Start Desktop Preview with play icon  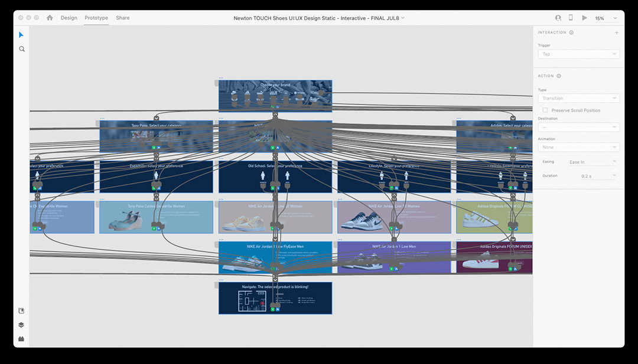point(584,18)
